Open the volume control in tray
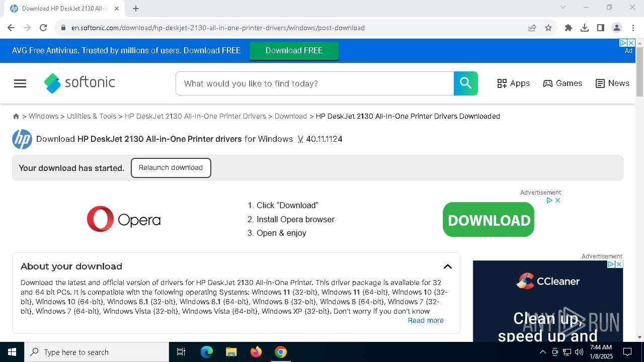This screenshot has height=362, width=644. tap(579, 352)
